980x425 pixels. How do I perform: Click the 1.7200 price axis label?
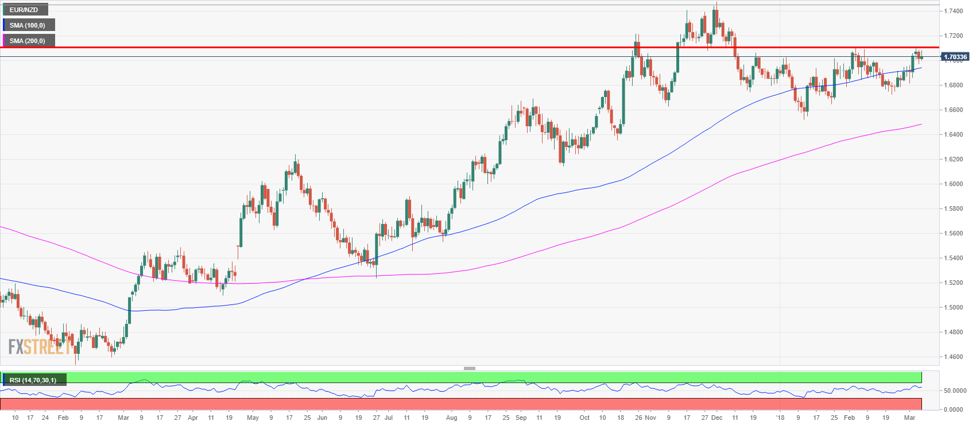coord(955,36)
